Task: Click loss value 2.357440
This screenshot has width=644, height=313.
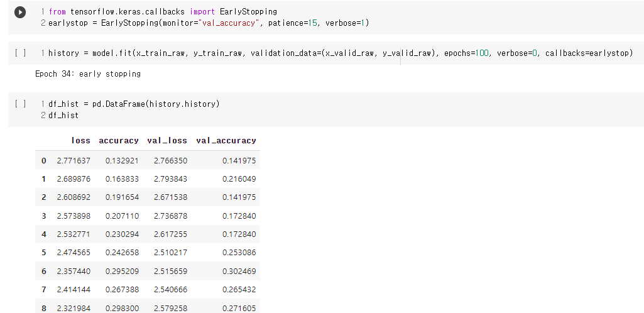Action: pos(74,271)
